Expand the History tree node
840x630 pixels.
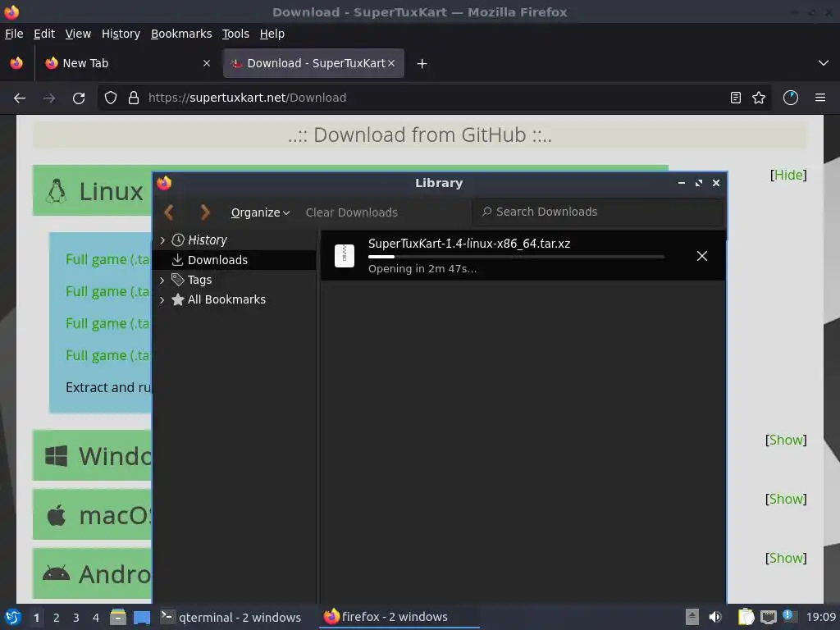coord(162,240)
